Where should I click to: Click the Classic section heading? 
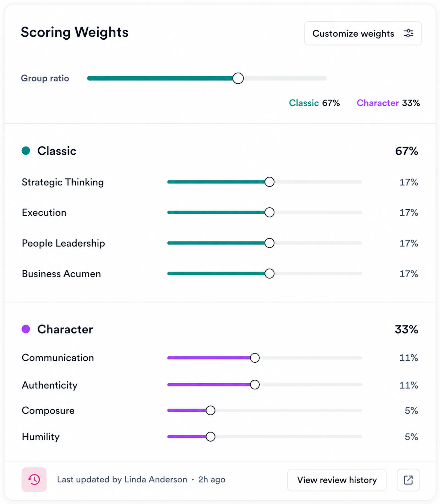point(57,151)
